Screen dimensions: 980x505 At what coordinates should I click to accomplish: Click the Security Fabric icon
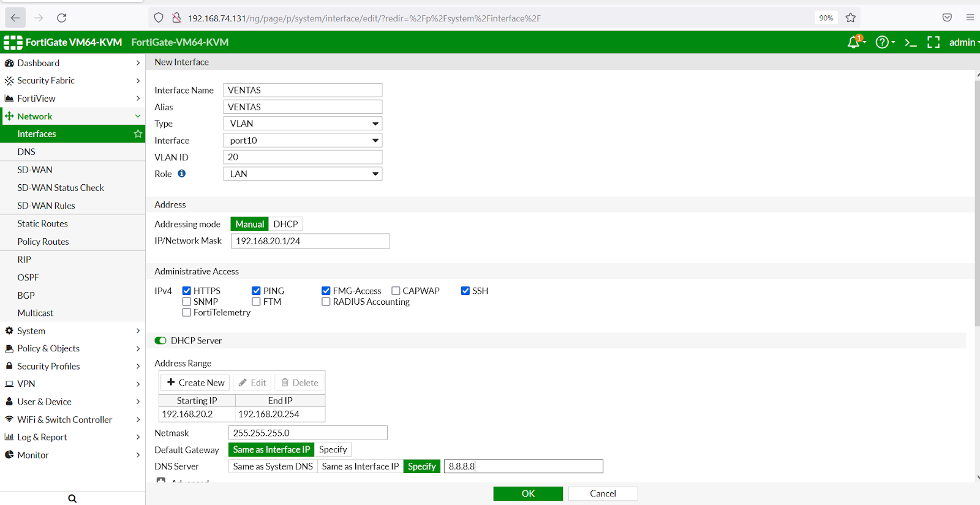pos(9,81)
